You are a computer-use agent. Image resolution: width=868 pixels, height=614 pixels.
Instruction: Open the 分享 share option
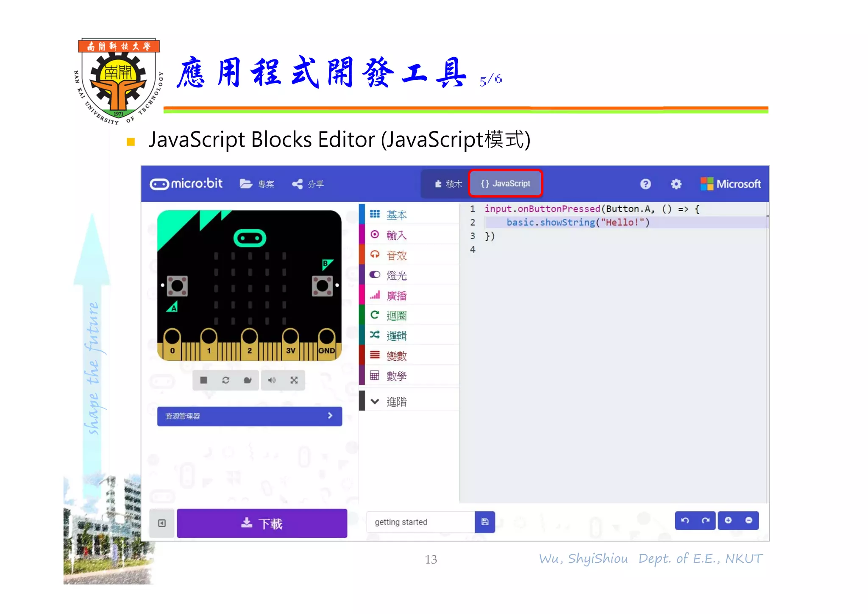tap(308, 184)
